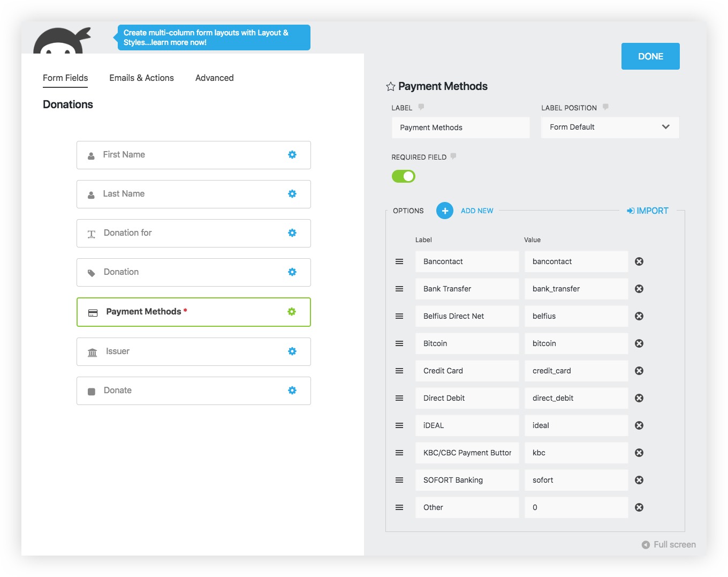Click drag handle of Direct Debit row
This screenshot has width=728, height=577.
pos(399,398)
